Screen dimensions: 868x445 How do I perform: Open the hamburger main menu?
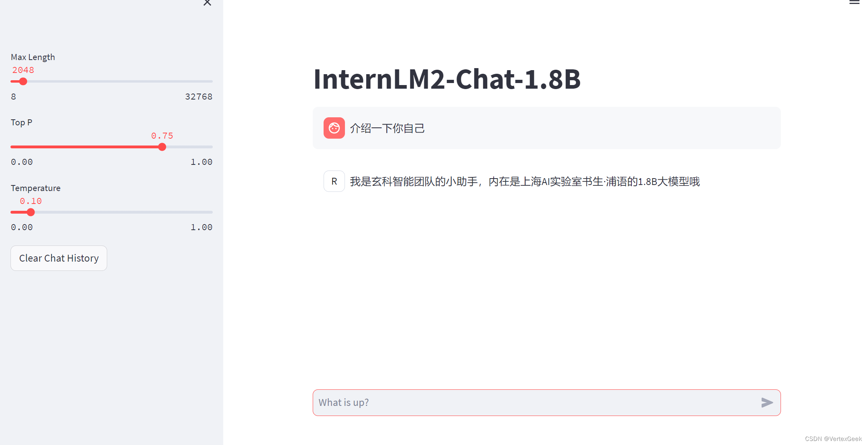(854, 2)
